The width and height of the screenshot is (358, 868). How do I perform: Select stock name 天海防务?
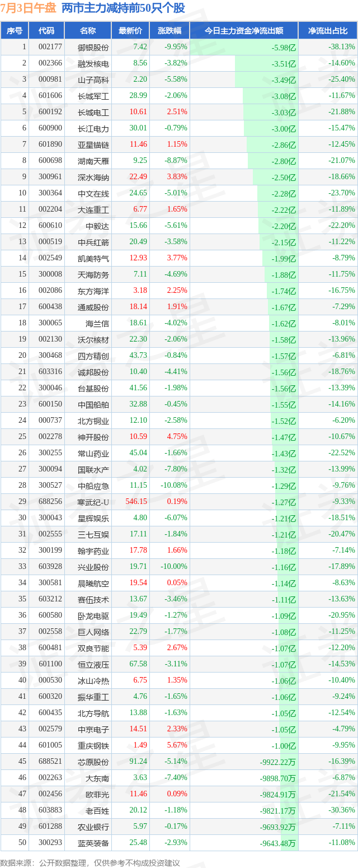[x=93, y=274]
